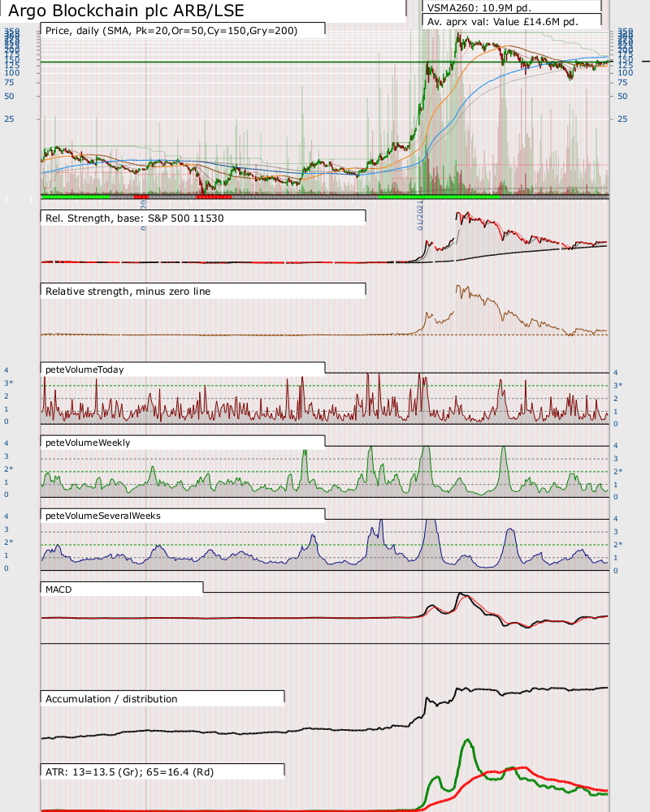Click the 3* level on peteVolumeToday right axis
The width and height of the screenshot is (650, 812).
(617, 385)
